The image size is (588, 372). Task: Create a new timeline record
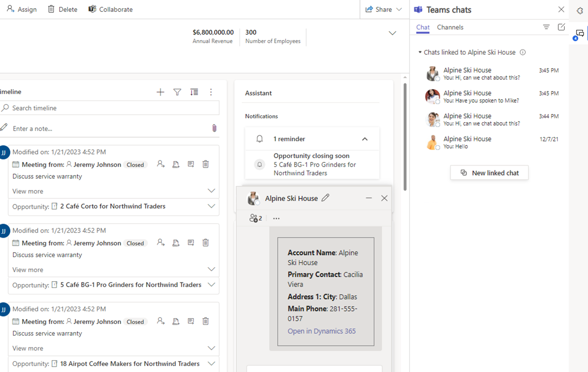pos(160,92)
